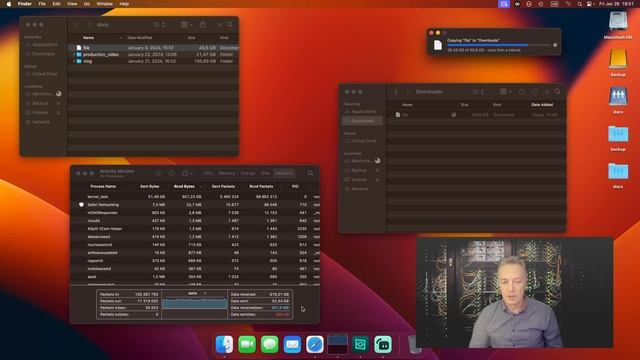Select the production_video folder row
This screenshot has height=360, width=640.
tap(153, 54)
